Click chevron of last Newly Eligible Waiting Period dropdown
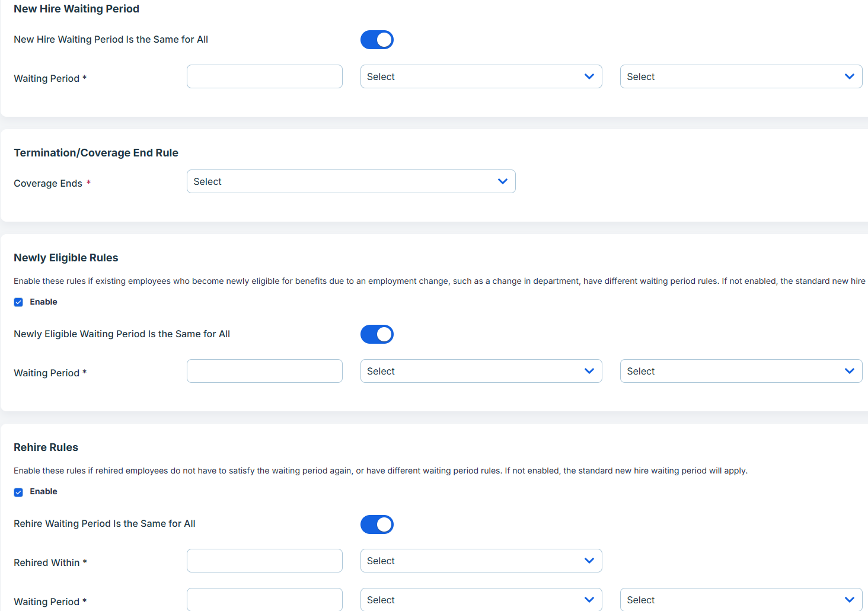 click(849, 371)
